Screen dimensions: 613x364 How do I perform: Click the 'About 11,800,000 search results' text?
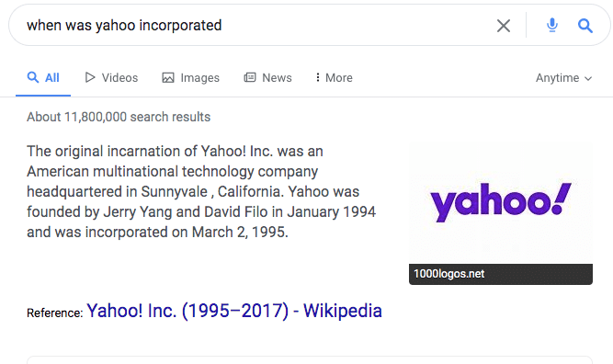119,117
